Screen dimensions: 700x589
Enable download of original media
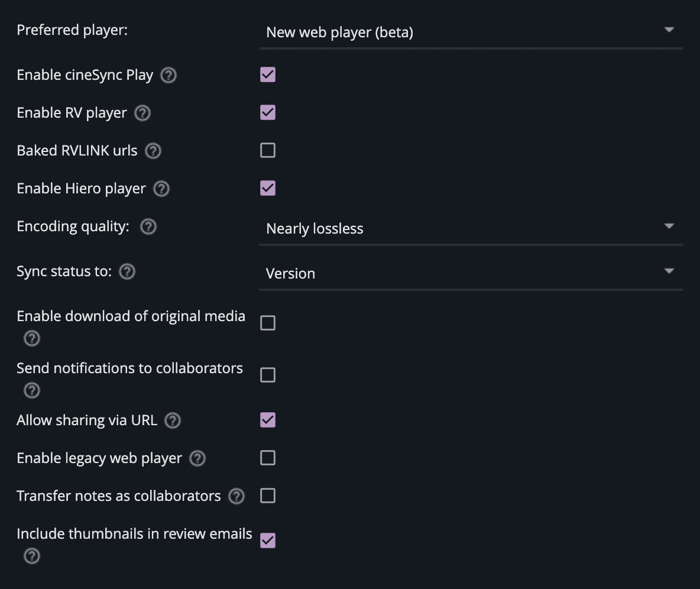(267, 322)
